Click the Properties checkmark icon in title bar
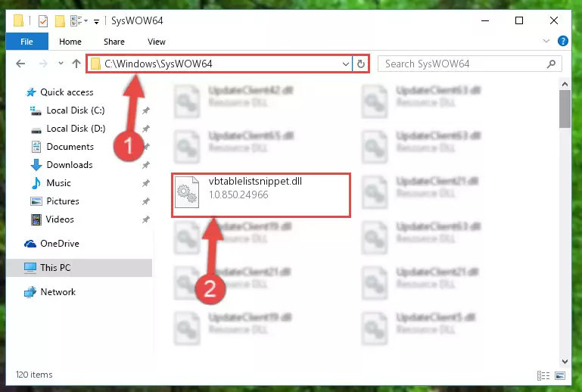 [43, 20]
